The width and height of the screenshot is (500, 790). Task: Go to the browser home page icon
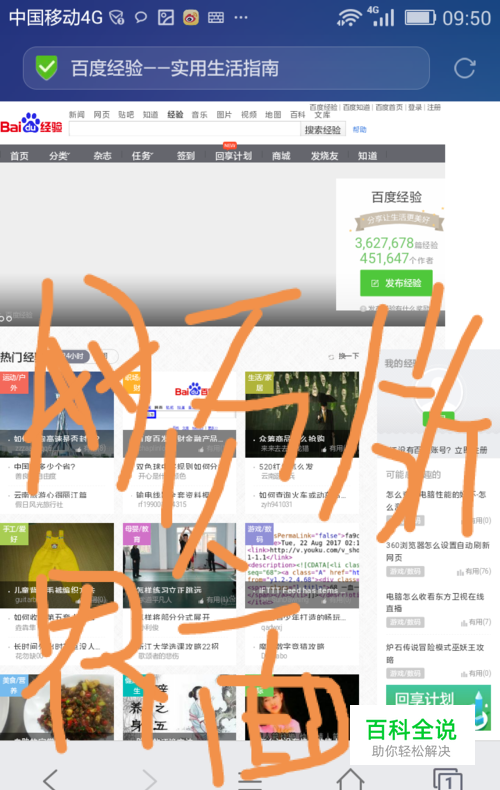coord(350,778)
